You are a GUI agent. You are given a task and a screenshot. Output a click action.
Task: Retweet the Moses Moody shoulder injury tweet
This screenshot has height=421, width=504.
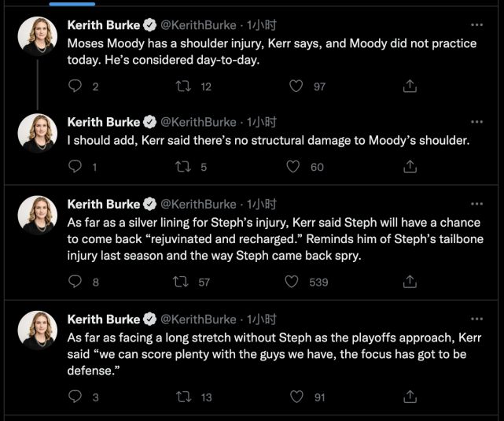click(182, 87)
